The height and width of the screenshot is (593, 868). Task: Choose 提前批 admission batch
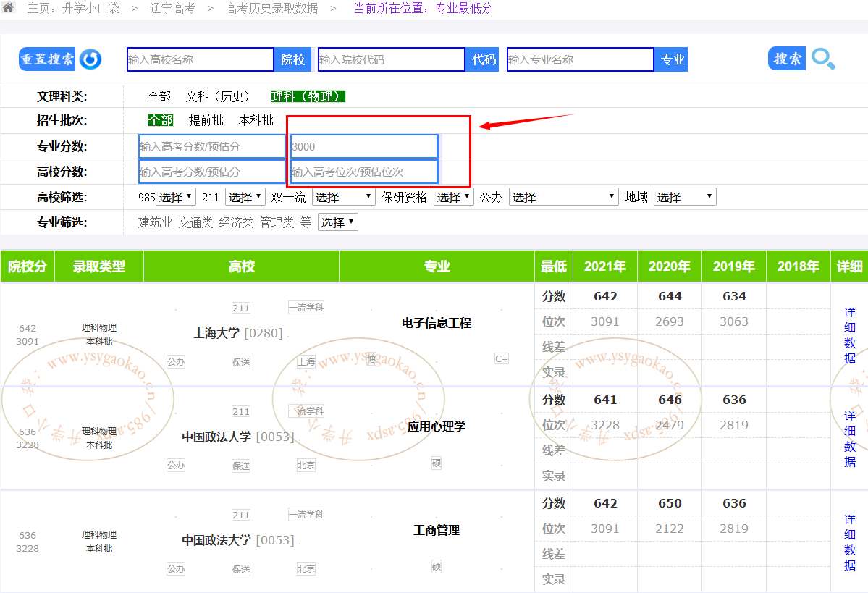tap(206, 121)
